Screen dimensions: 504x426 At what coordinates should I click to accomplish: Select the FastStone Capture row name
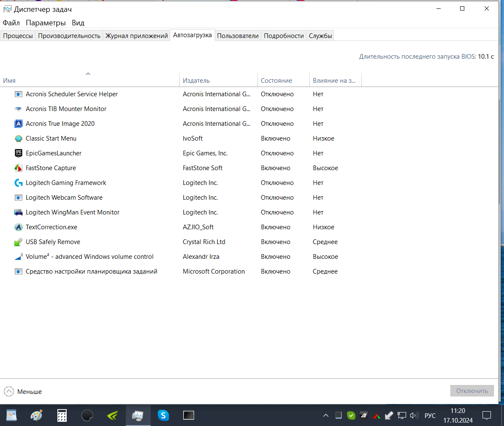[x=51, y=168]
